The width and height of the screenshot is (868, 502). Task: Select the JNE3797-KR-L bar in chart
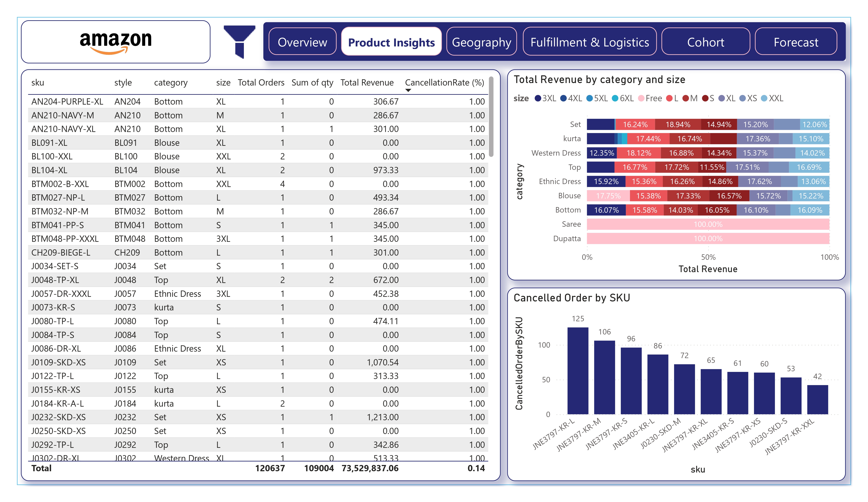click(x=578, y=371)
